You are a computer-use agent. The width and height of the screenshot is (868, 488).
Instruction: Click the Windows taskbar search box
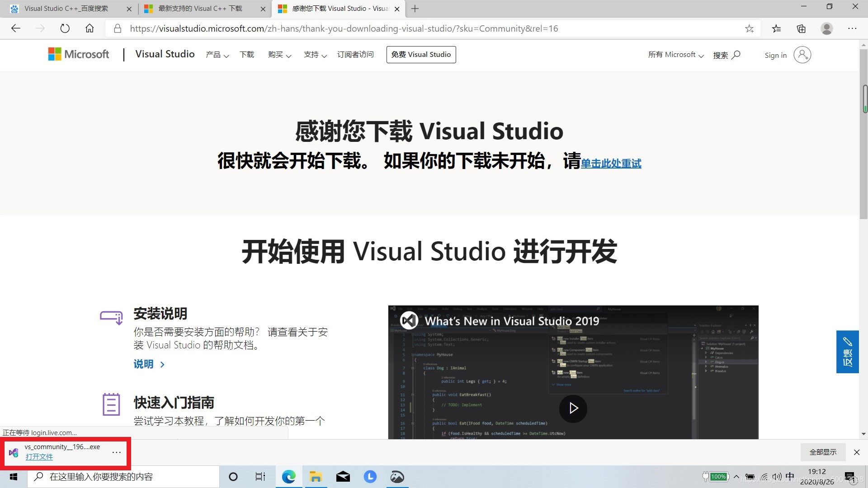click(123, 477)
